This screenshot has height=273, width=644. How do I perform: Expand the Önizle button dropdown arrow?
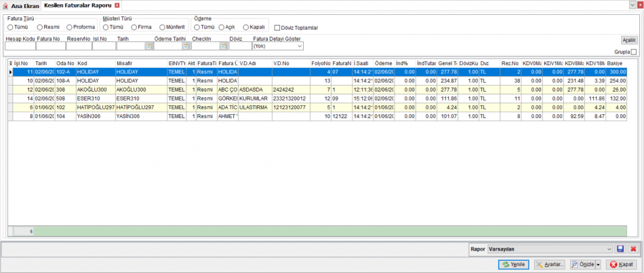point(598,264)
